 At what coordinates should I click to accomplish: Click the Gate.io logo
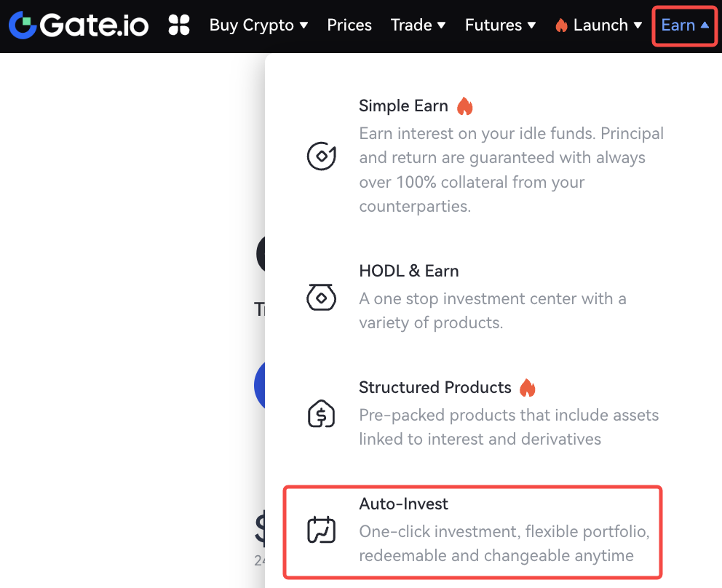(x=79, y=25)
